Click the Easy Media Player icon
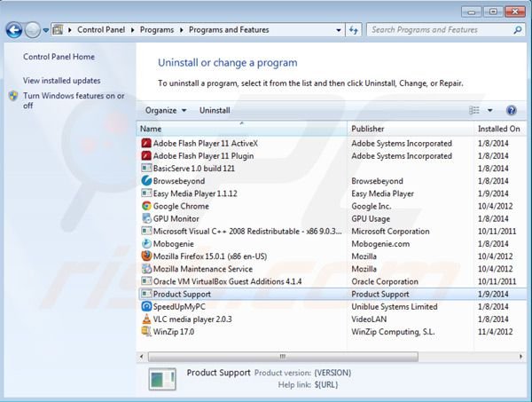Image resolution: width=532 pixels, height=402 pixels. pos(146,193)
